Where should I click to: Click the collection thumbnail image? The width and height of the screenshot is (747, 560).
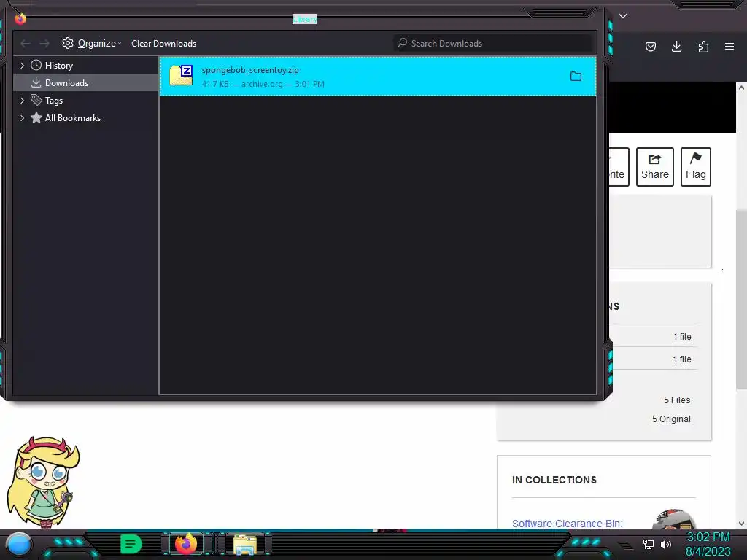pos(673,518)
